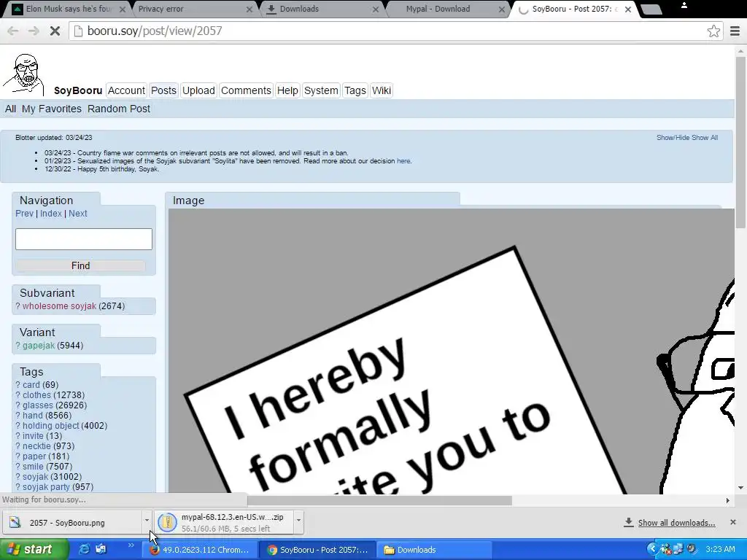Open dropdown for mypal zip download

pyautogui.click(x=298, y=521)
